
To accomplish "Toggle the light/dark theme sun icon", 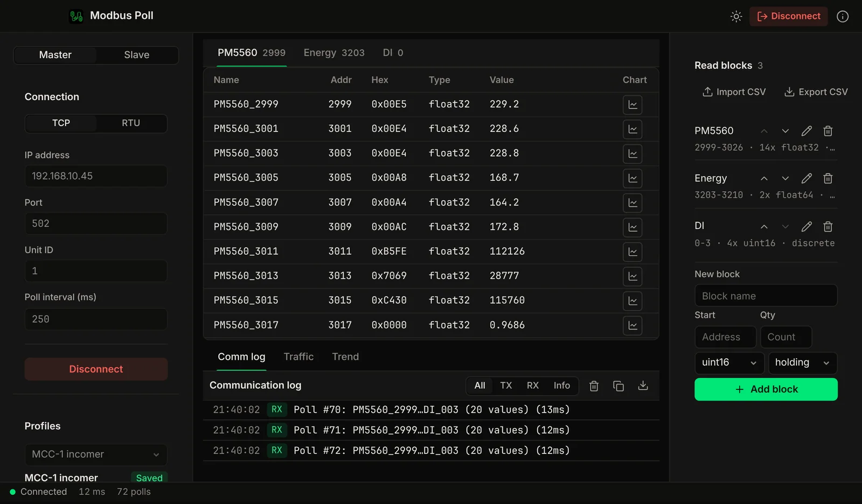I will [736, 16].
